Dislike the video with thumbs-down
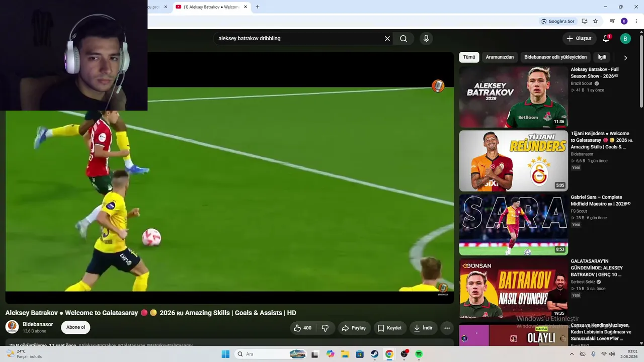The height and width of the screenshot is (362, 644). pyautogui.click(x=325, y=328)
